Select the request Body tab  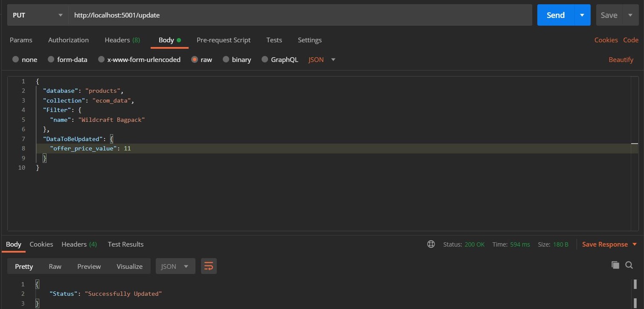point(169,40)
